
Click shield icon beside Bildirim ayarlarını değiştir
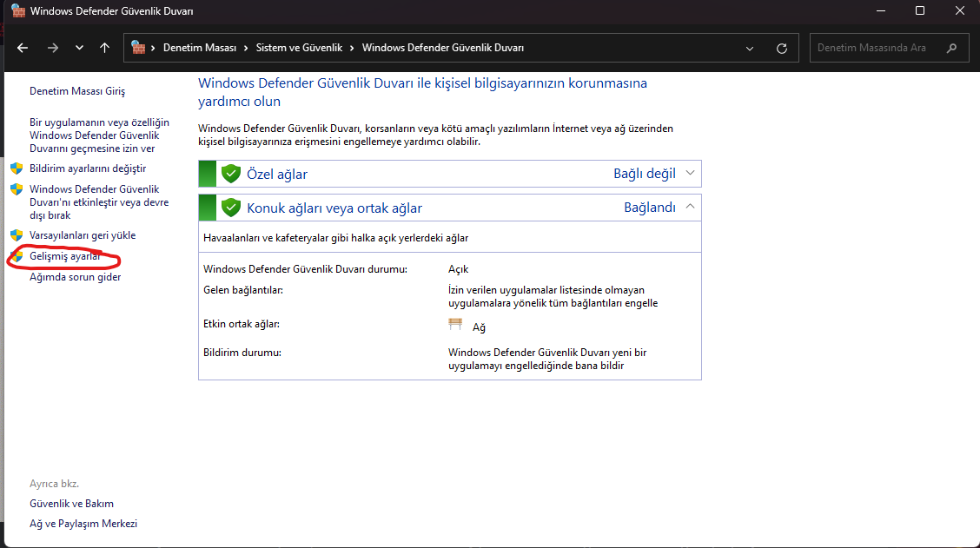[17, 168]
